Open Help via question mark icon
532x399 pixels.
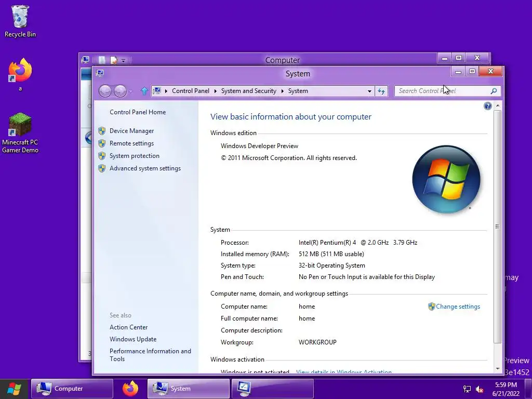pos(487,106)
